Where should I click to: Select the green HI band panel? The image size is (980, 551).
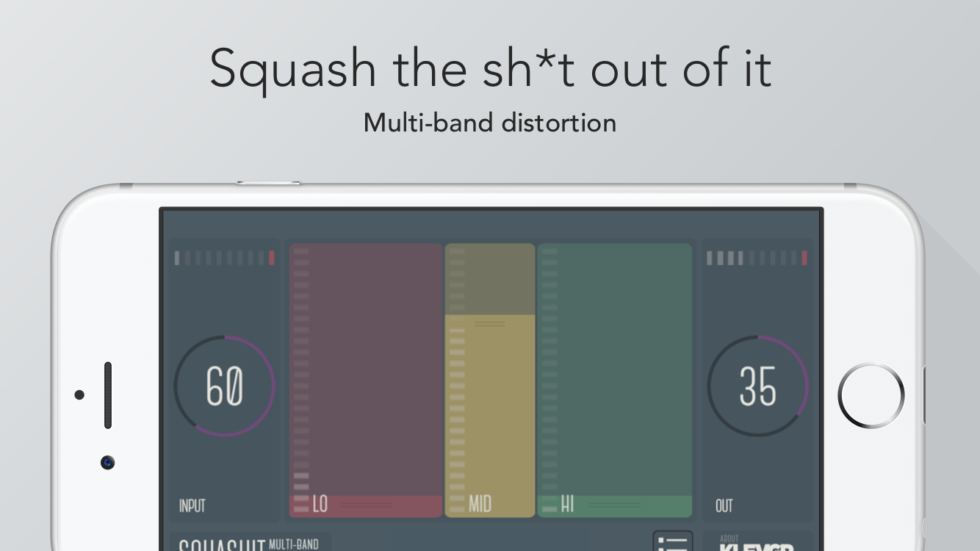[614, 367]
